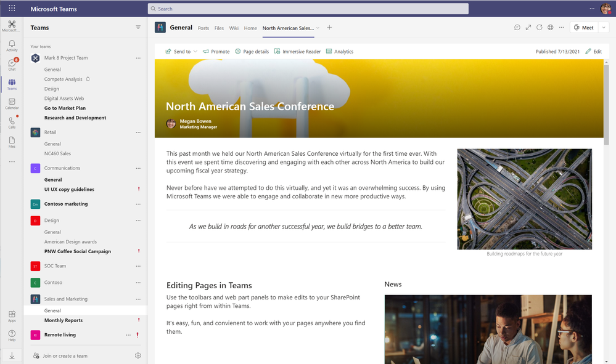The height and width of the screenshot is (364, 616).
Task: Open NC460 Sales channel
Action: click(x=57, y=153)
